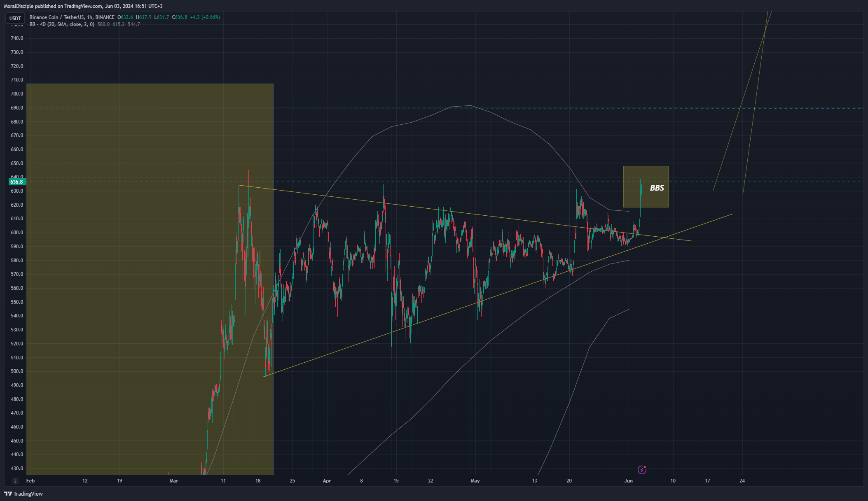Click the May label on the time axis

pos(475,481)
